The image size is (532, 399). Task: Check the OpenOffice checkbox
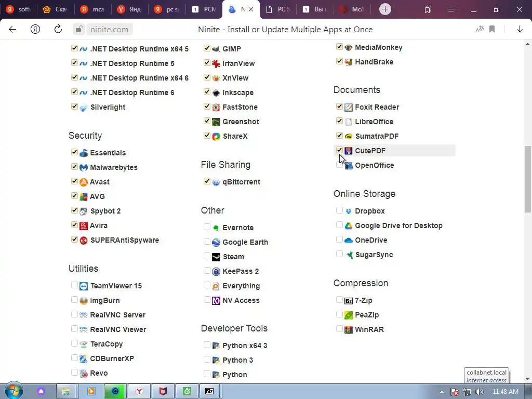click(x=339, y=165)
